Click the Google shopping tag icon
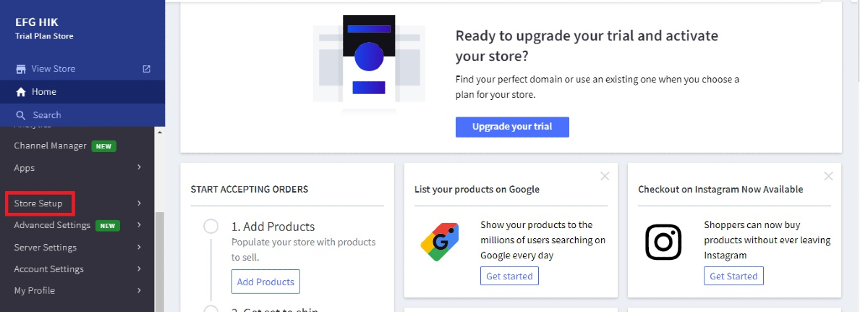Screen dimensions: 868x312 point(440,242)
